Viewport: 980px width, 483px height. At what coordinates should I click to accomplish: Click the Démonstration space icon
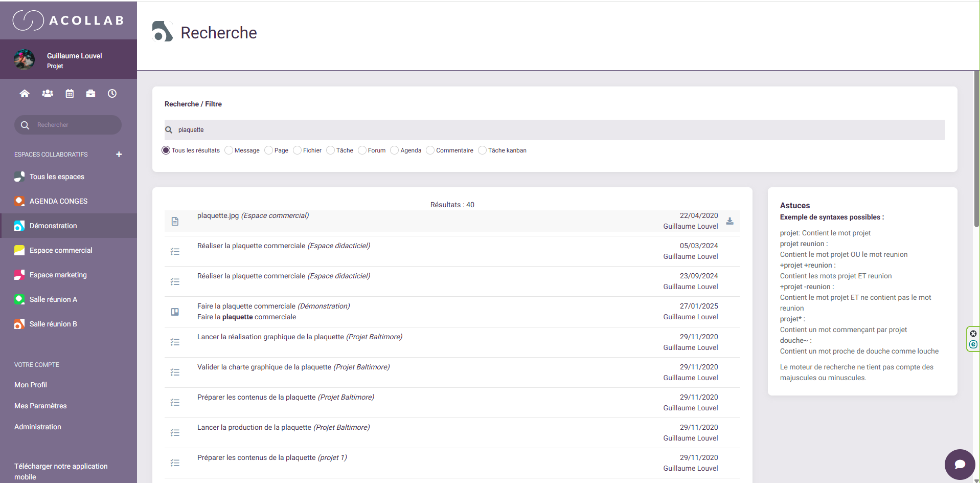tap(19, 226)
